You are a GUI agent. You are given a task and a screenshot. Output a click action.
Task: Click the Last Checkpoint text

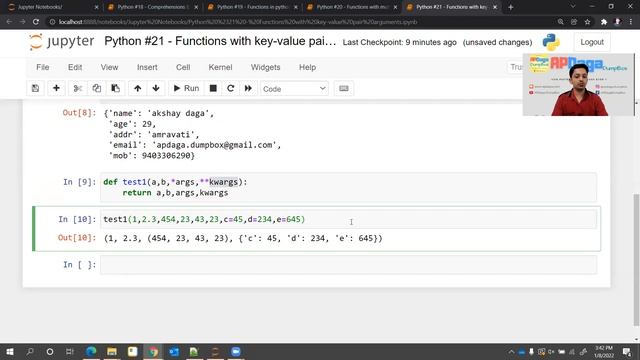pyautogui.click(x=400, y=42)
